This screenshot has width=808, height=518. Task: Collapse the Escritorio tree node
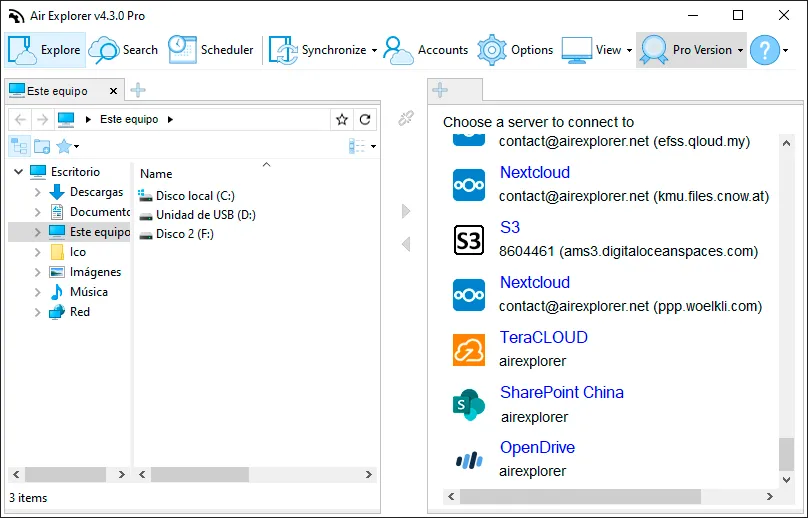(19, 172)
